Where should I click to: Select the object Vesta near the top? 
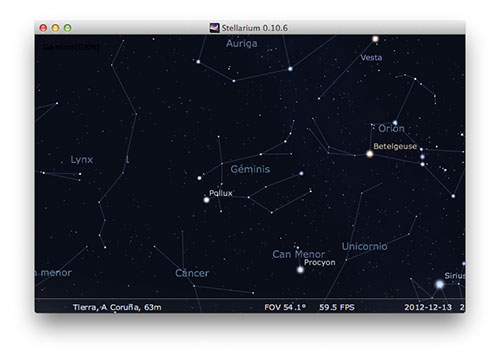pos(375,39)
